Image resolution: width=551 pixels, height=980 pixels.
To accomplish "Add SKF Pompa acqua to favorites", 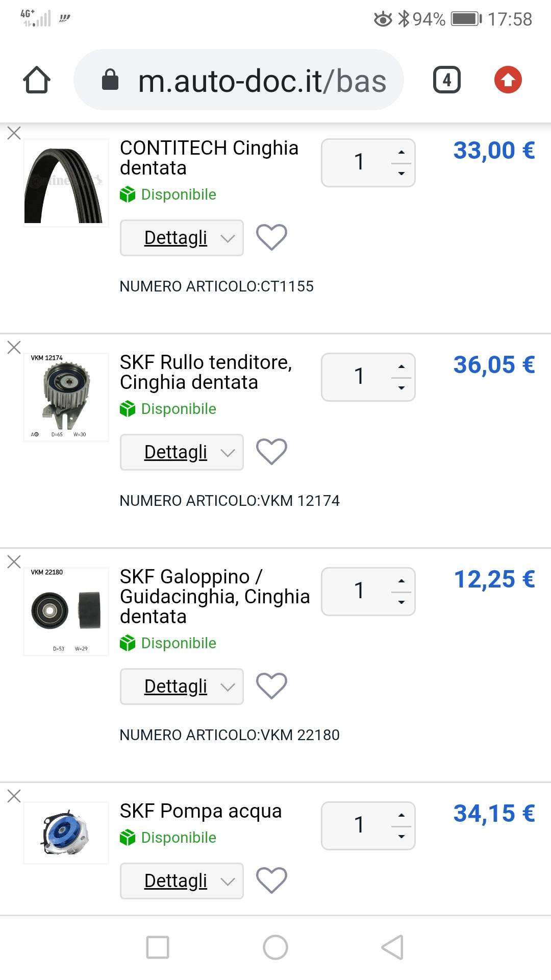I will tap(271, 880).
